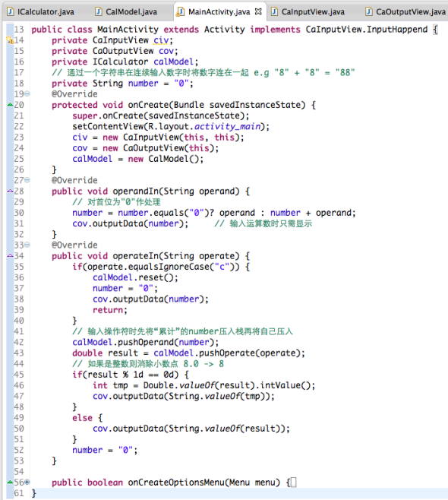The image size is (448, 500).
Task: Click the Java file icon on CaInputView.java tab
Action: coord(274,12)
